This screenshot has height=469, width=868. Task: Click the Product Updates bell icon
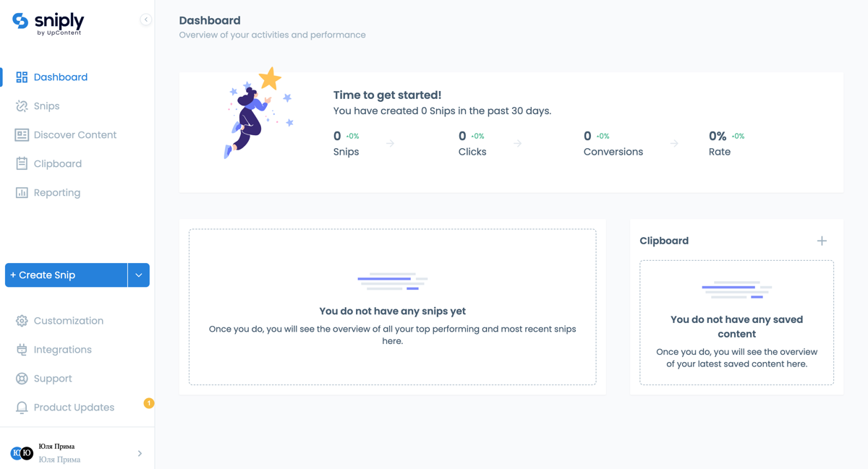pos(22,407)
